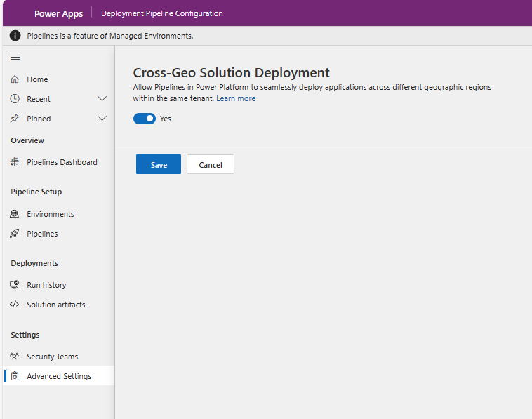Click the Run history icon
The width and height of the screenshot is (532, 419).
[x=15, y=285]
